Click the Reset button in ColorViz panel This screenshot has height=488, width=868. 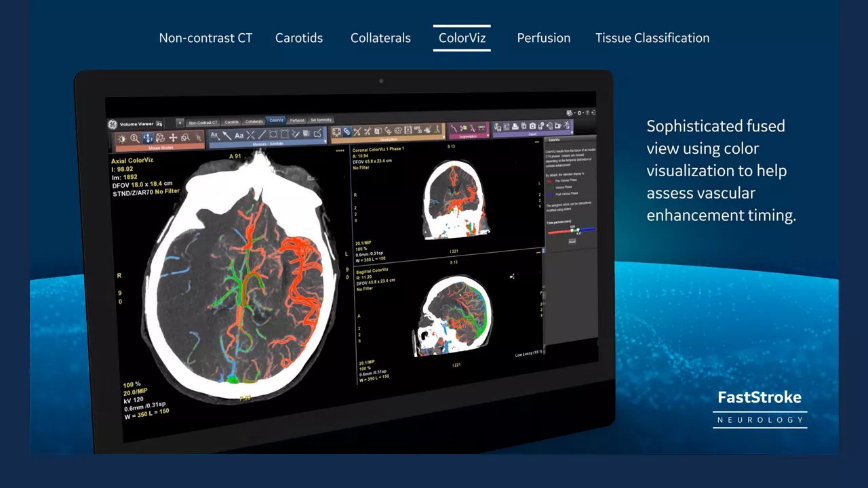572,241
